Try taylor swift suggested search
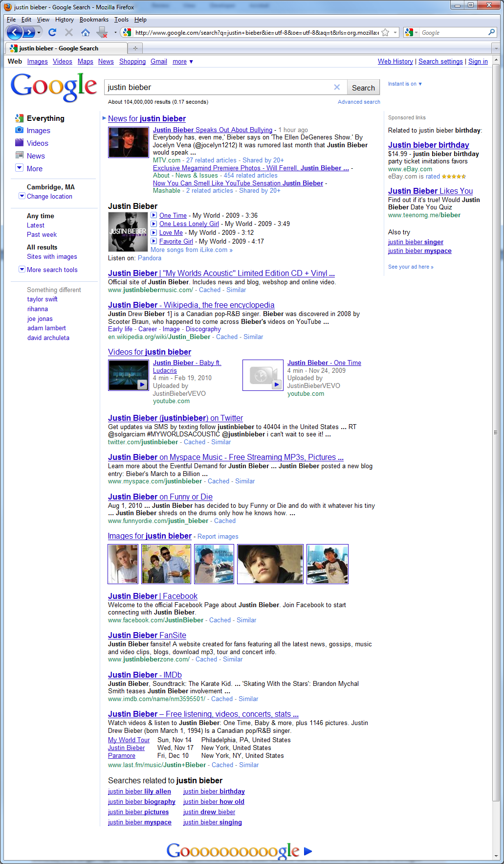 tap(43, 299)
